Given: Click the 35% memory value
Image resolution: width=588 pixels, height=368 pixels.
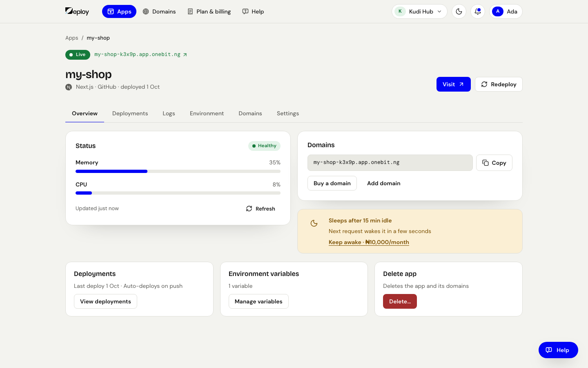Looking at the screenshot, I should point(275,163).
